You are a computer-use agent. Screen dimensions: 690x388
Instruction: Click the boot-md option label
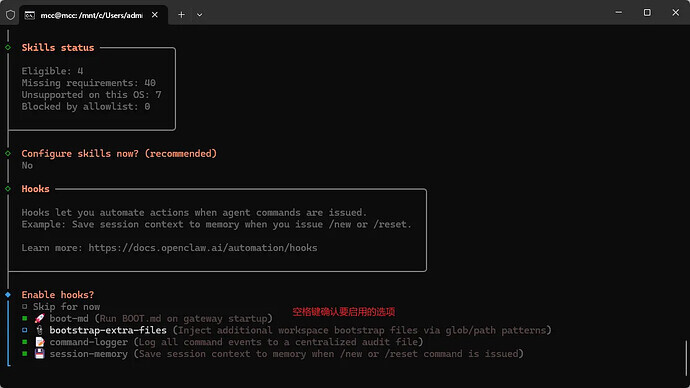click(x=69, y=318)
